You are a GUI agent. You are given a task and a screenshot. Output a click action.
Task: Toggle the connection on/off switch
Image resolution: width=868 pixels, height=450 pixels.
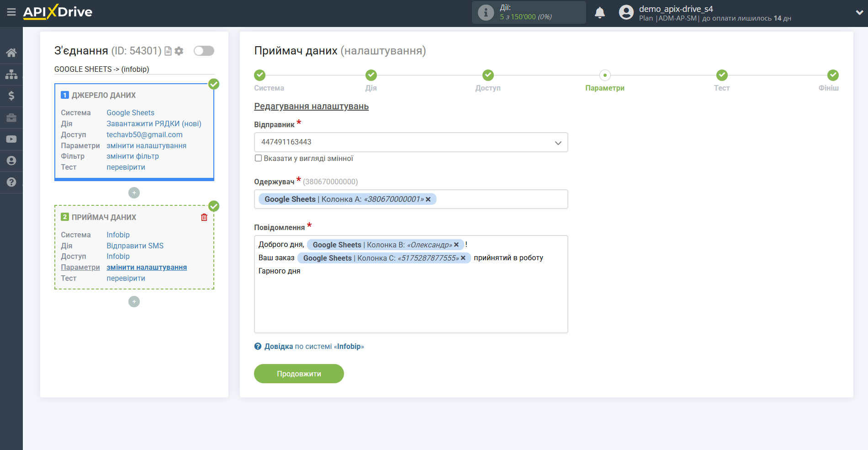(x=204, y=51)
